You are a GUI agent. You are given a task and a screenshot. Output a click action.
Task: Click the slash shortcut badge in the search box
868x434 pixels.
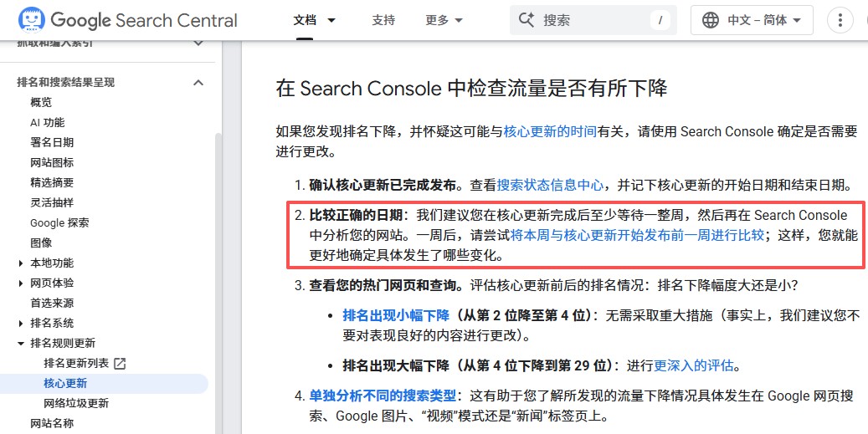pyautogui.click(x=660, y=20)
